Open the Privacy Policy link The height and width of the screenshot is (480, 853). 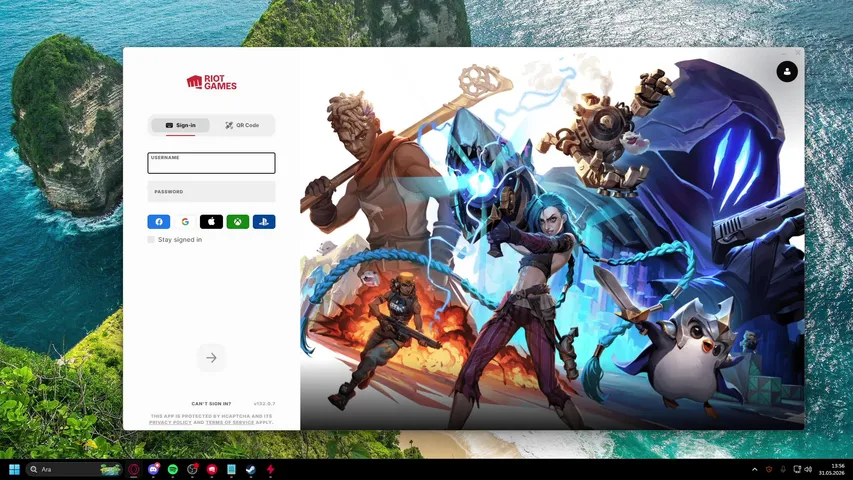click(170, 422)
